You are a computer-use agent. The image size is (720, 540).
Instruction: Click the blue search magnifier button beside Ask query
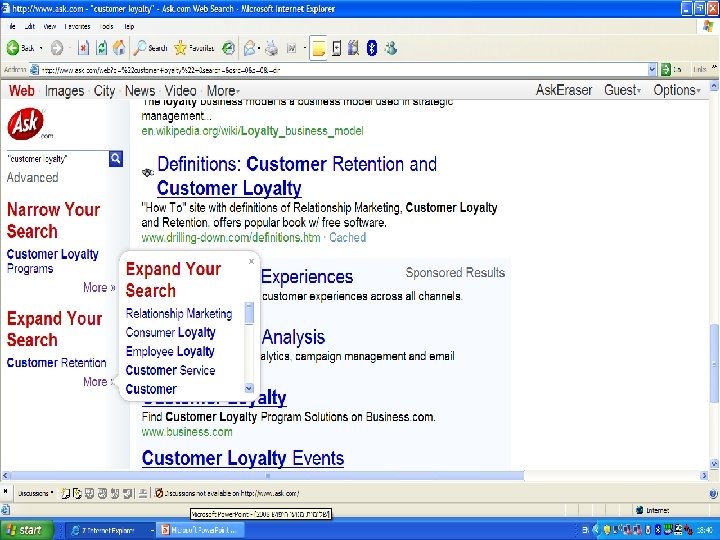(x=116, y=159)
